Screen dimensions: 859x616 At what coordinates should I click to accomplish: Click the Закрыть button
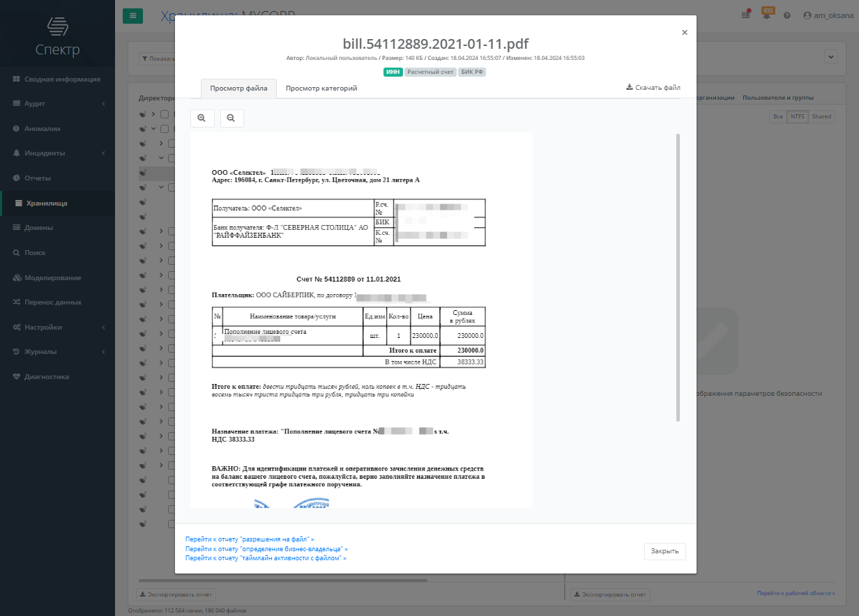(x=664, y=551)
